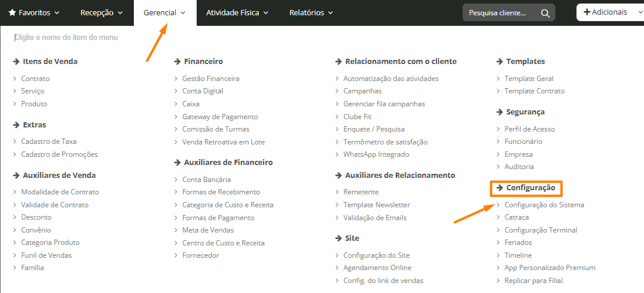Open Venda Retroativa em Lote

(224, 142)
